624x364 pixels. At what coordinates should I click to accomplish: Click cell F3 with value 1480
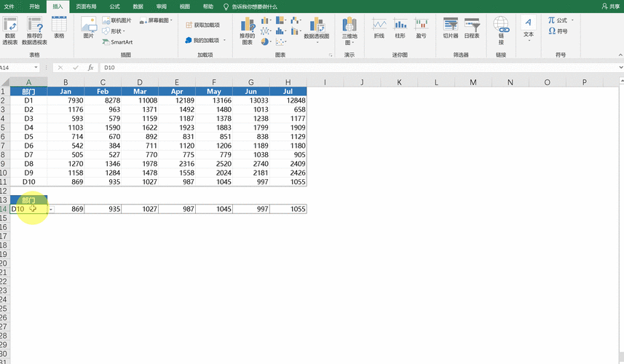coord(214,110)
